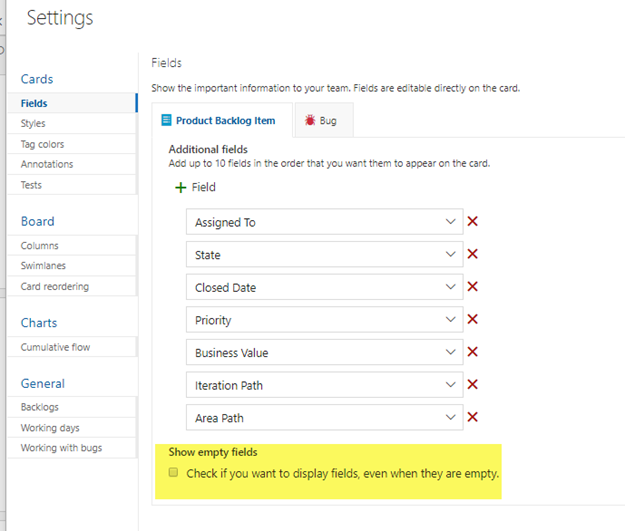This screenshot has height=531, width=625.
Task: Open Working with bugs settings
Action: [x=61, y=448]
